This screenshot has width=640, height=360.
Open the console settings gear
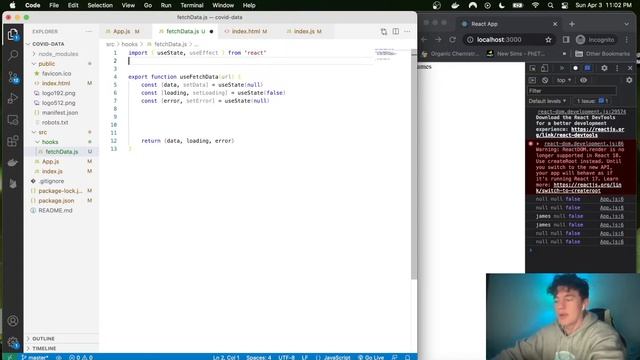click(x=629, y=80)
